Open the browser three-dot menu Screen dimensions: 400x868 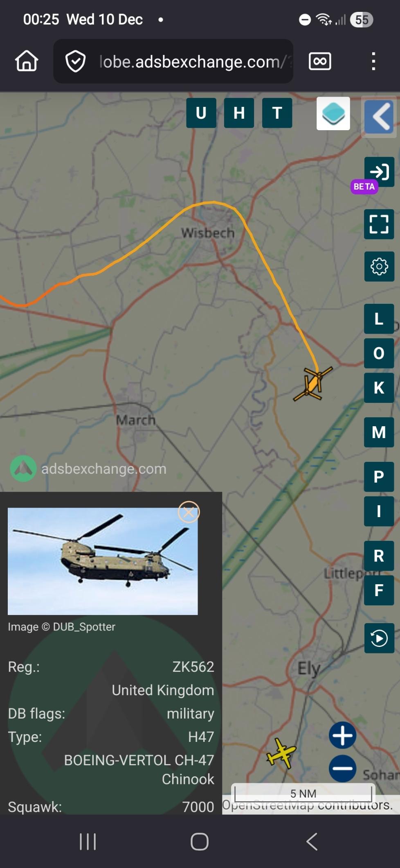pos(373,61)
